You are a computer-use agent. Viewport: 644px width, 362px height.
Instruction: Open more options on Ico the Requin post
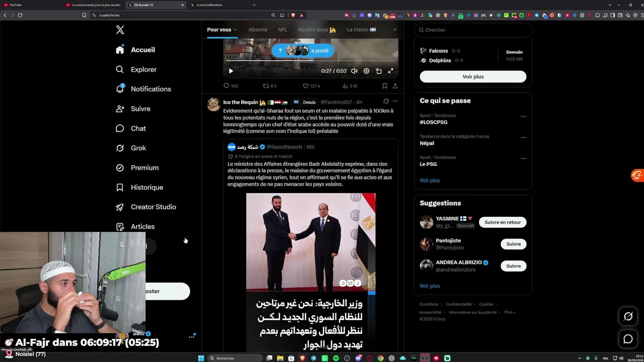coord(395,102)
